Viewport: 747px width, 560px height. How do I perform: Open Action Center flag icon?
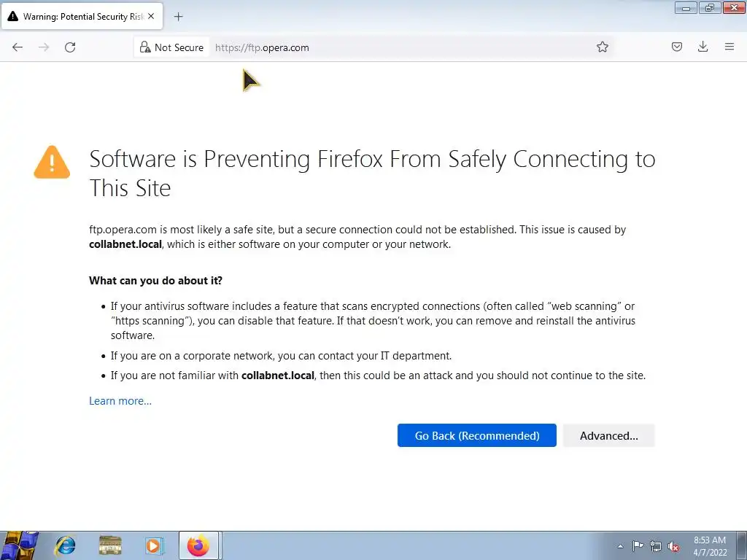638,546
